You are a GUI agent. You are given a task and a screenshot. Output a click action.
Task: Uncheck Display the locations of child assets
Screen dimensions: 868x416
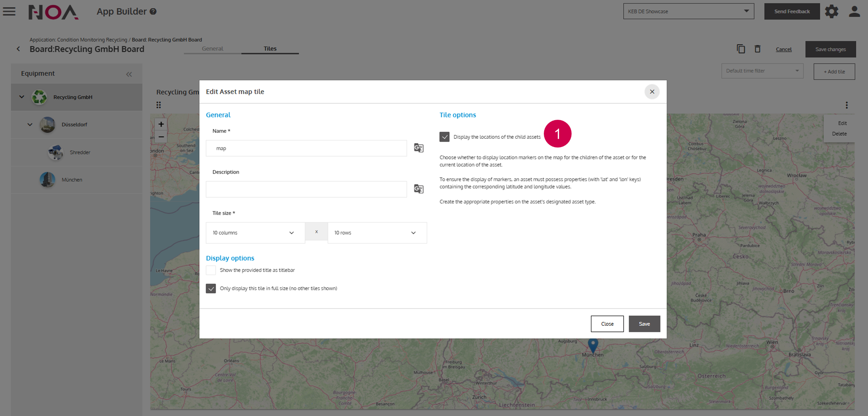(x=444, y=137)
